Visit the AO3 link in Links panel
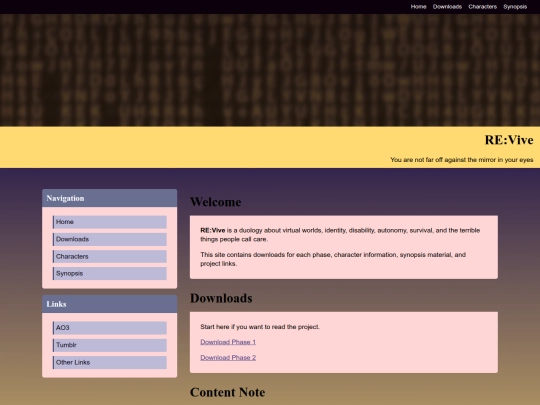The height and width of the screenshot is (405, 540). 110,328
